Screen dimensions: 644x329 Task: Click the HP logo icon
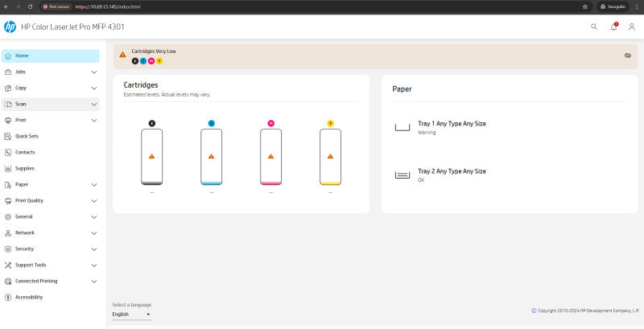(x=10, y=27)
